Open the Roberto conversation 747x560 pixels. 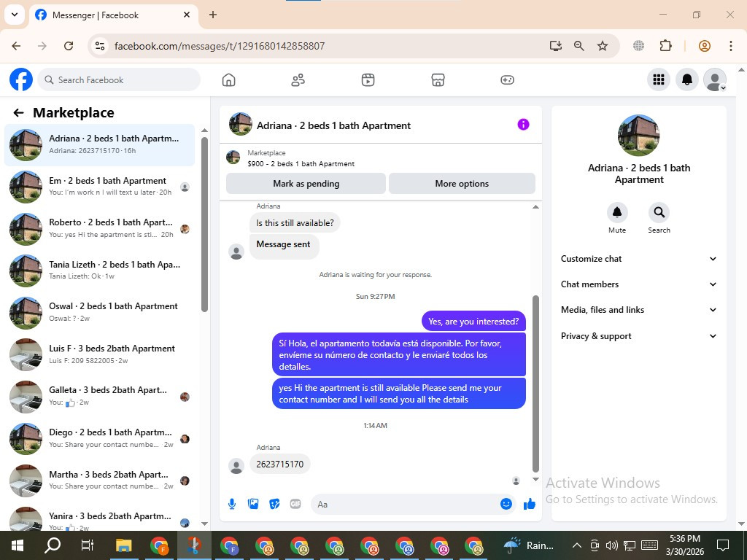[99, 228]
